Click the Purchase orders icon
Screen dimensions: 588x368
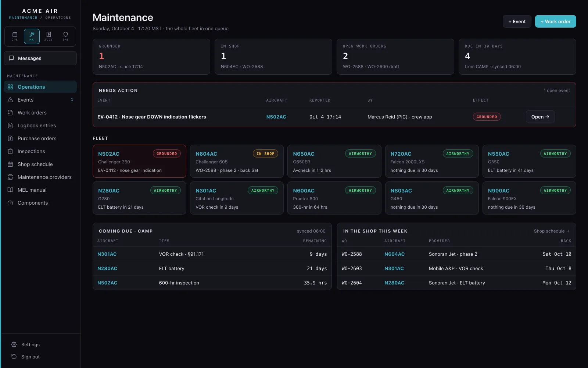coord(10,138)
